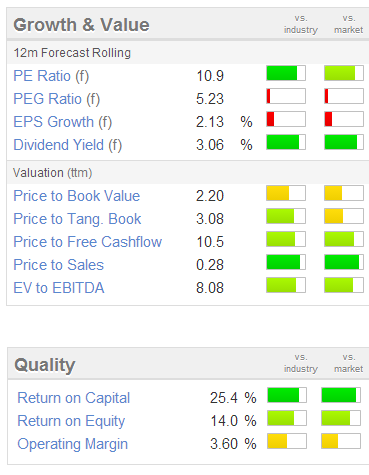This screenshot has height=475, width=369.
Task: Open the Price to Sales link
Action: pyautogui.click(x=59, y=265)
